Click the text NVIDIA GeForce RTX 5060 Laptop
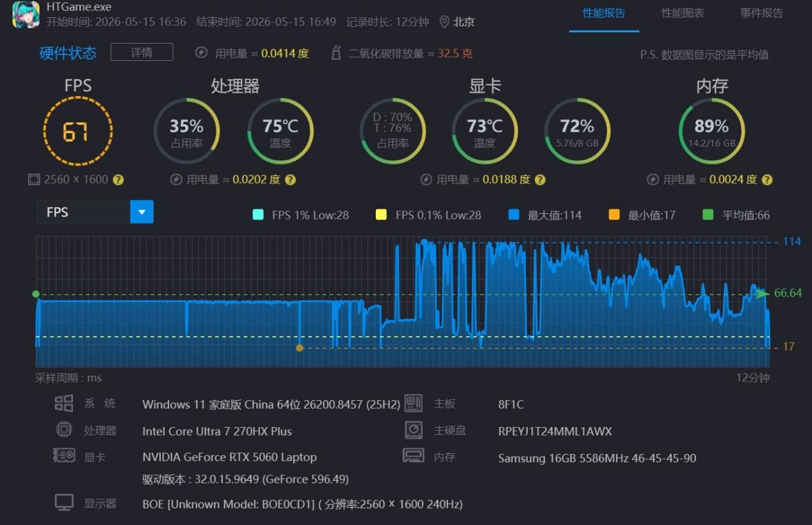This screenshot has height=525, width=812. [x=229, y=457]
